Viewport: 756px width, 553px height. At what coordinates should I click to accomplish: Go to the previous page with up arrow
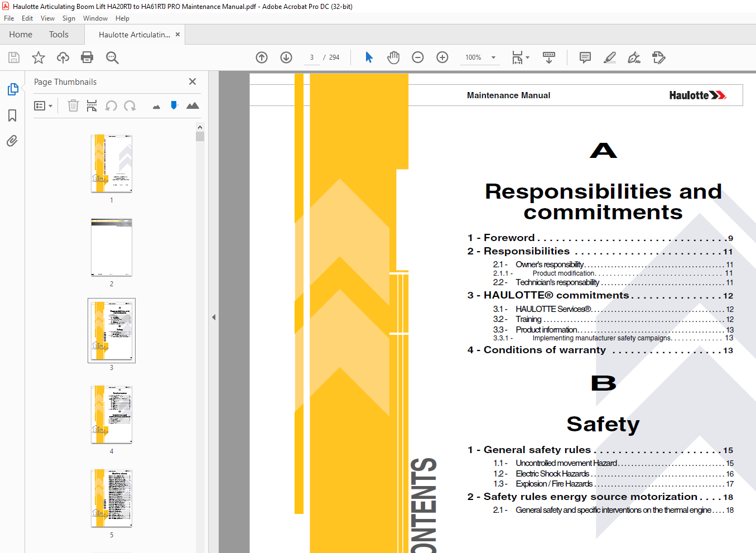[x=262, y=57]
